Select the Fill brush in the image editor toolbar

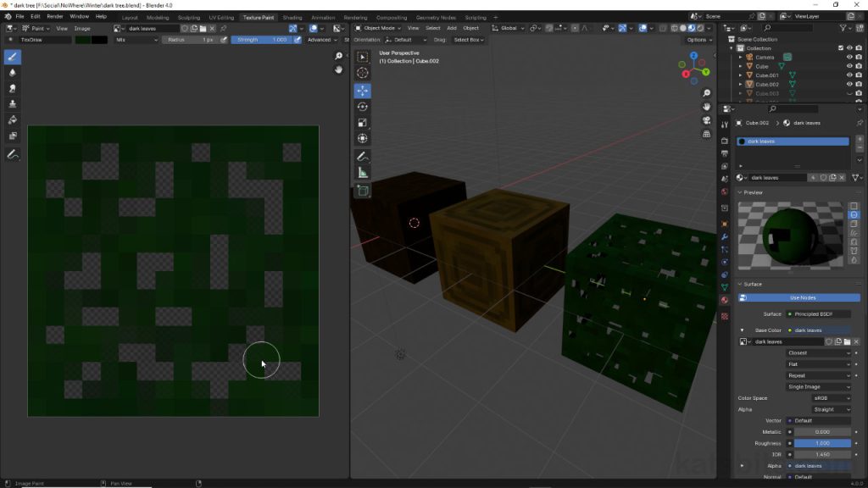point(12,119)
